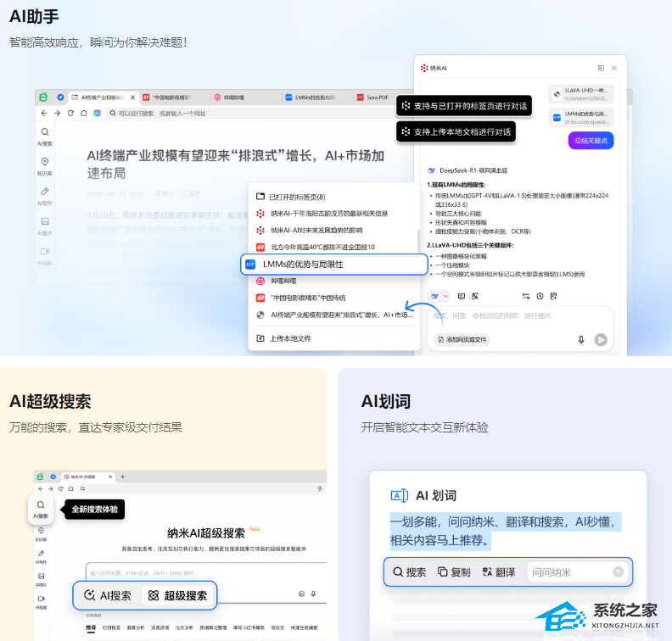The image size is (672, 641).
Task: Close the AI终端产业规模 tab
Action: 133,98
